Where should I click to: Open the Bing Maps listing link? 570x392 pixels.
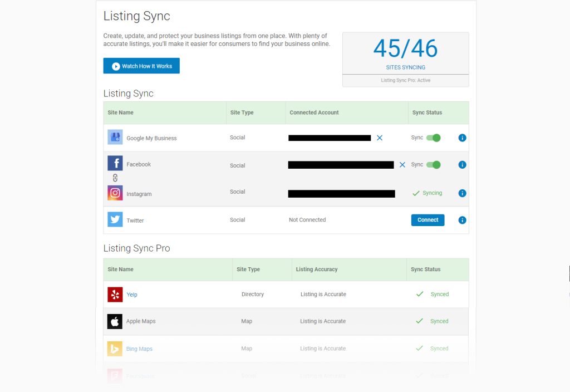(x=139, y=349)
